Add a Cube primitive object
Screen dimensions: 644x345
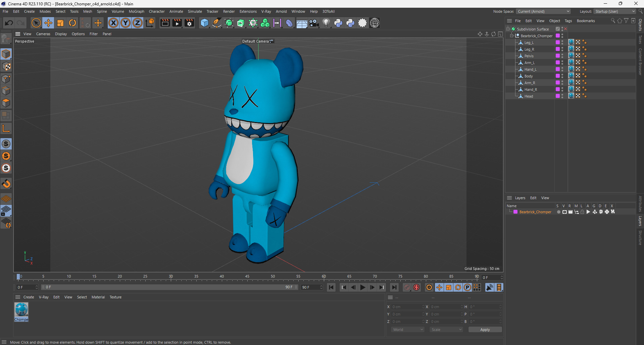pos(204,23)
